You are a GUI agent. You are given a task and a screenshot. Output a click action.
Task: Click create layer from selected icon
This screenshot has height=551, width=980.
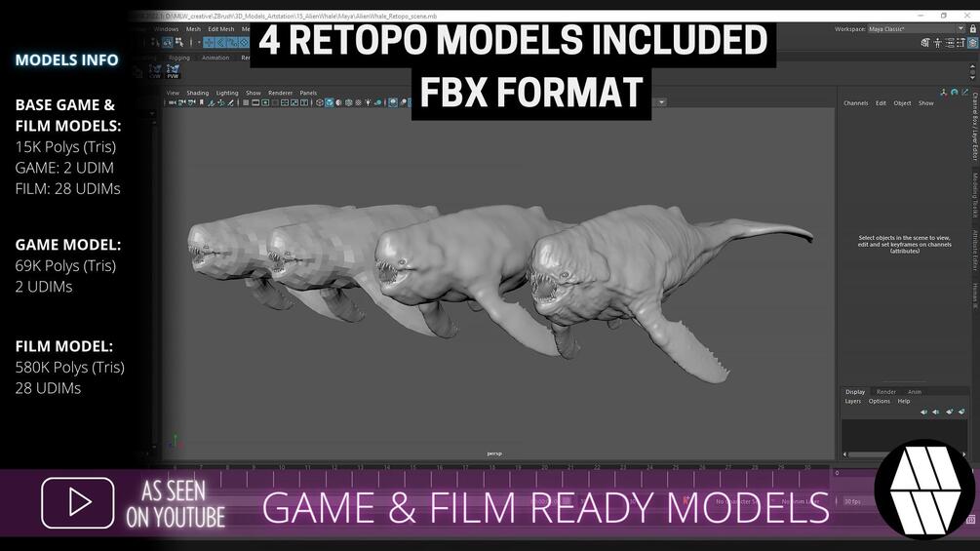tap(961, 412)
